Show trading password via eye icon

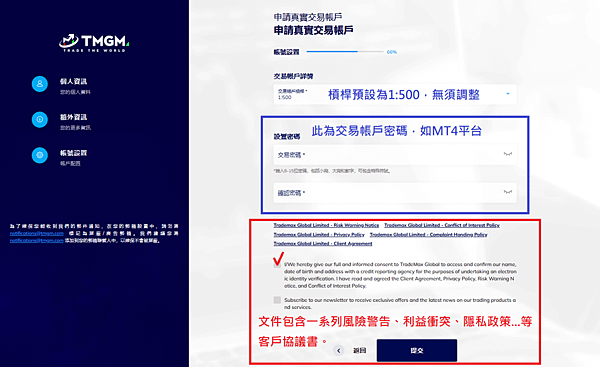click(x=508, y=154)
